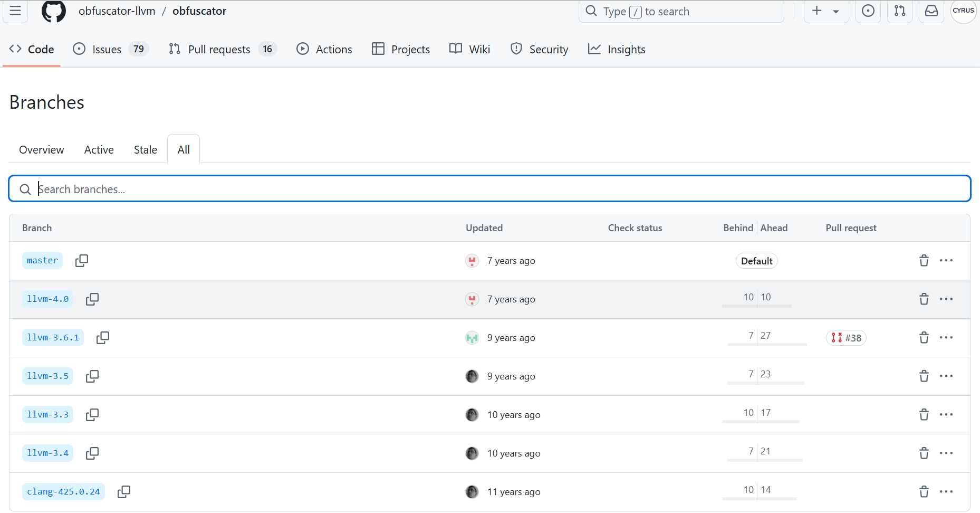This screenshot has width=980, height=513.
Task: Click the author avatar on clang-425.0.24 row
Action: click(x=472, y=492)
